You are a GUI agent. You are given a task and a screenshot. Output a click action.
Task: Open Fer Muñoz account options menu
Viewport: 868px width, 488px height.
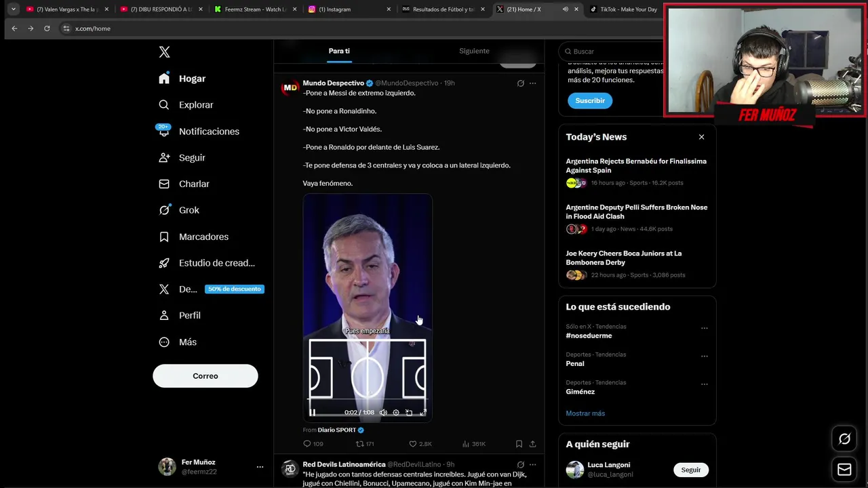(260, 467)
